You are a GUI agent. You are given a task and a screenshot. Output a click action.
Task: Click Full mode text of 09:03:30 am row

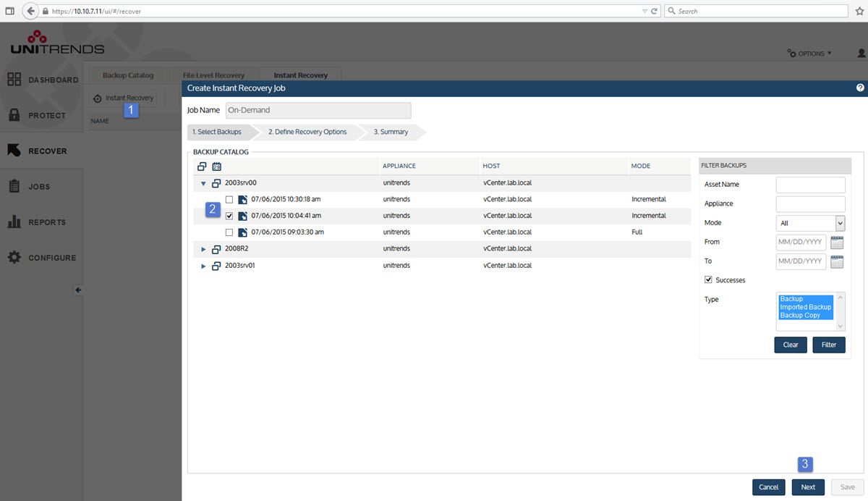point(637,232)
